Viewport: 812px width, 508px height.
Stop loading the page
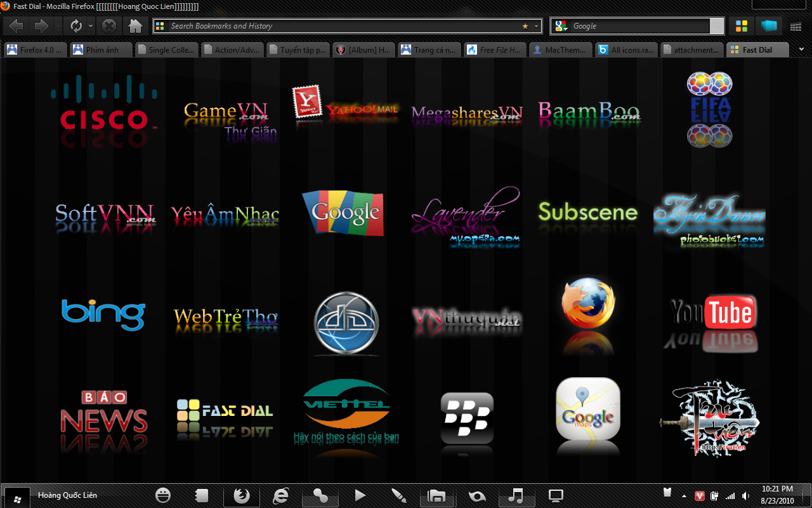coord(109,26)
